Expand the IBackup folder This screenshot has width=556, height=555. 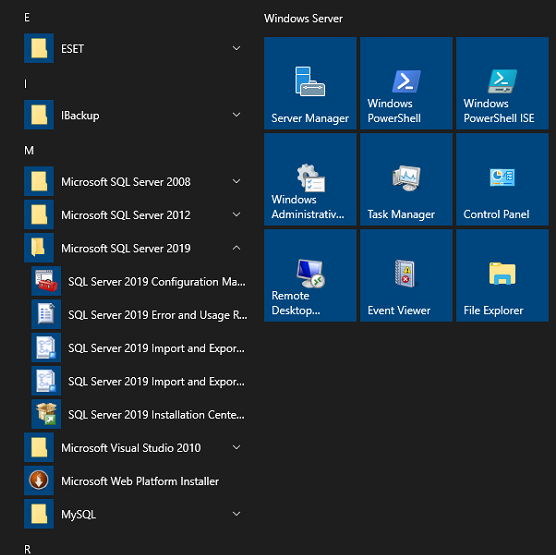click(x=136, y=115)
